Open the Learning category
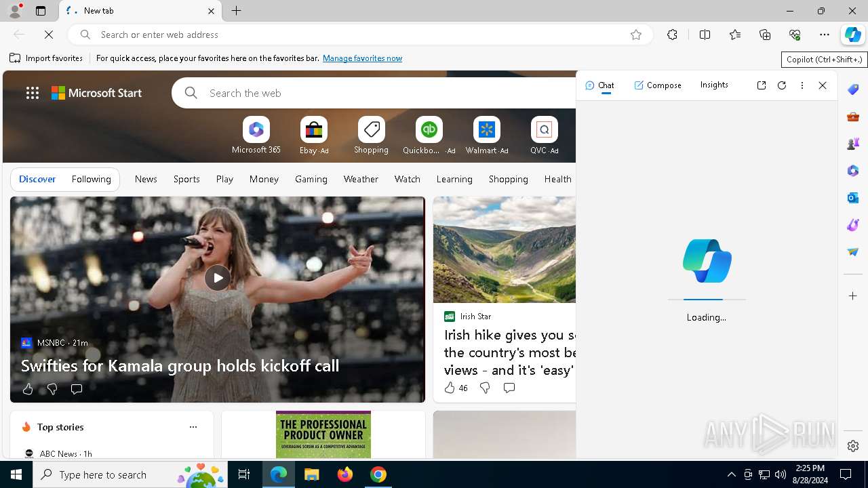 454,179
